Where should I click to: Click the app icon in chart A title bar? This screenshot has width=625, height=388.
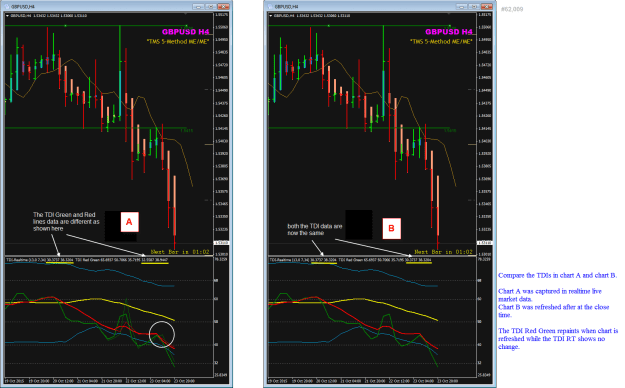7,6
